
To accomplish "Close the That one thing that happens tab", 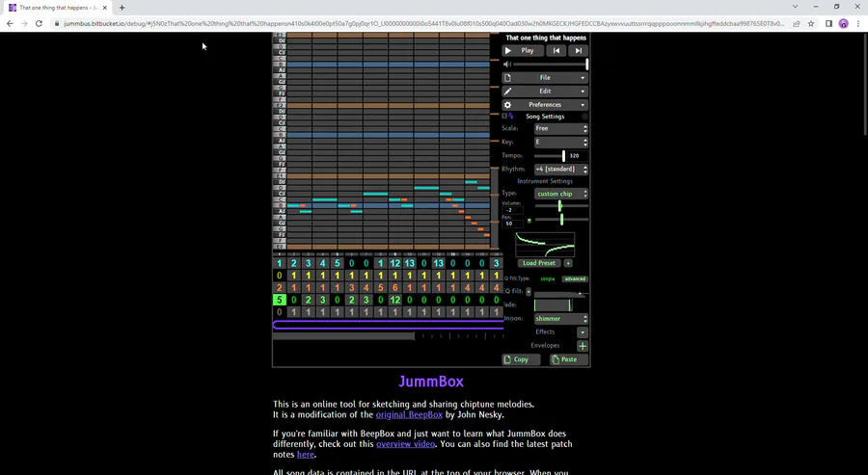I will tap(104, 8).
